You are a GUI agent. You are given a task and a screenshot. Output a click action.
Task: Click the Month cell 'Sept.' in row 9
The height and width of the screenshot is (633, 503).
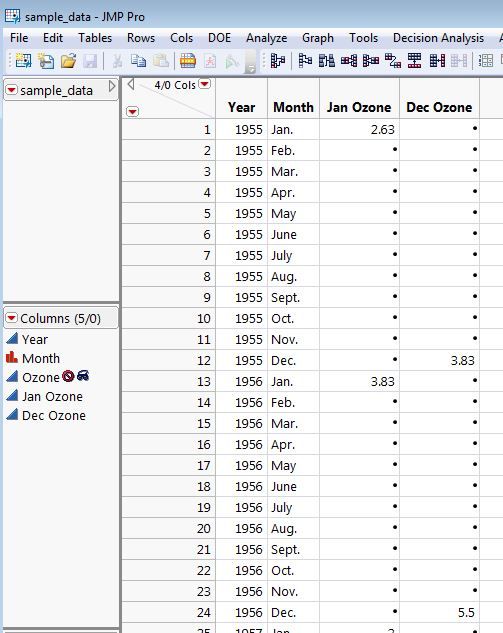(x=293, y=297)
